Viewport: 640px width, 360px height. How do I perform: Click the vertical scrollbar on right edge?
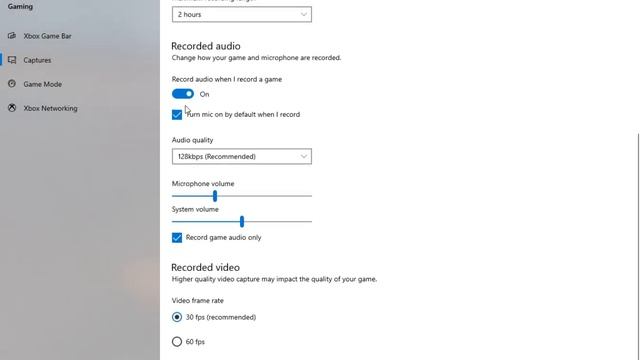(638, 245)
